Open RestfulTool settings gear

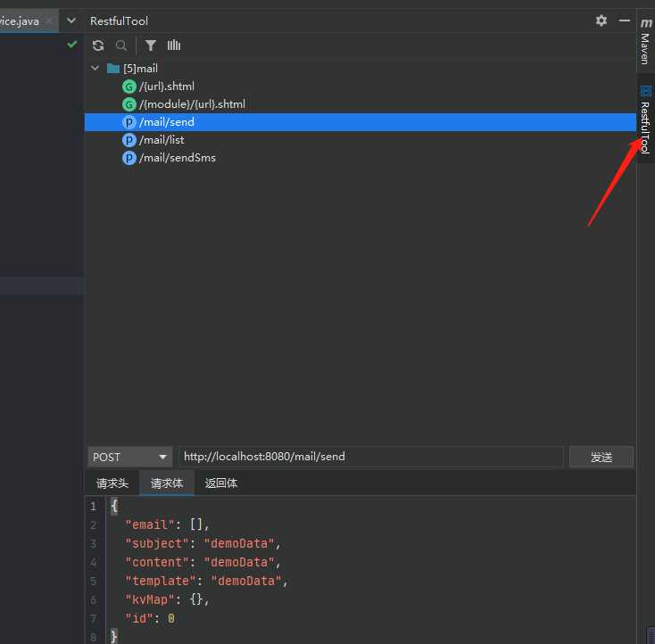pyautogui.click(x=601, y=21)
